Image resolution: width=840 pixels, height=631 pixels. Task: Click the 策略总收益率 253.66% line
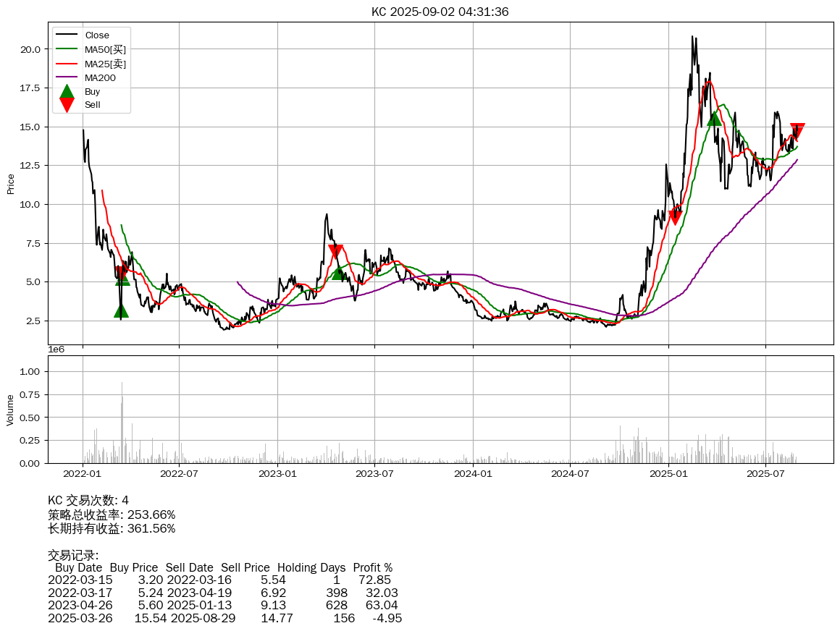pos(112,514)
